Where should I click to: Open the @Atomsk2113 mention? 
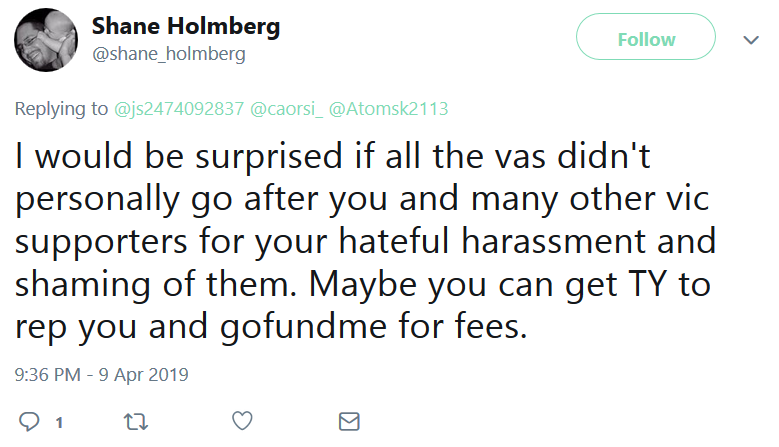pyautogui.click(x=389, y=108)
